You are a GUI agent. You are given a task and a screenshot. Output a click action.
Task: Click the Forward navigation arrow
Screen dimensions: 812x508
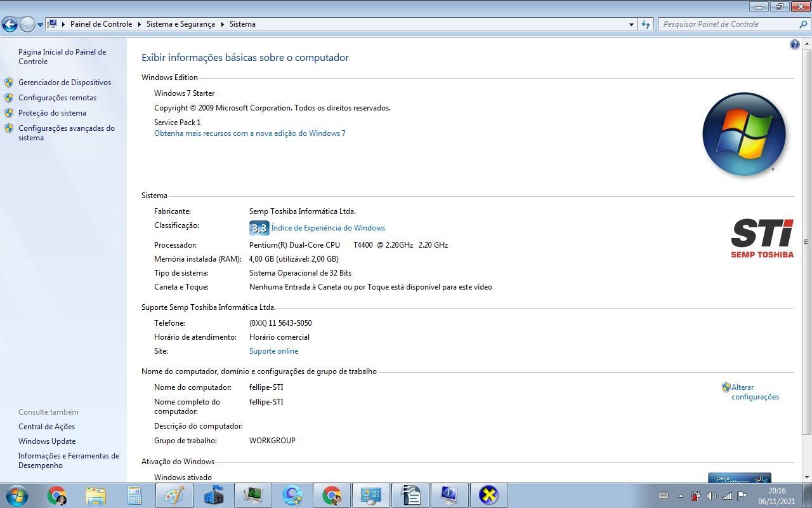27,24
